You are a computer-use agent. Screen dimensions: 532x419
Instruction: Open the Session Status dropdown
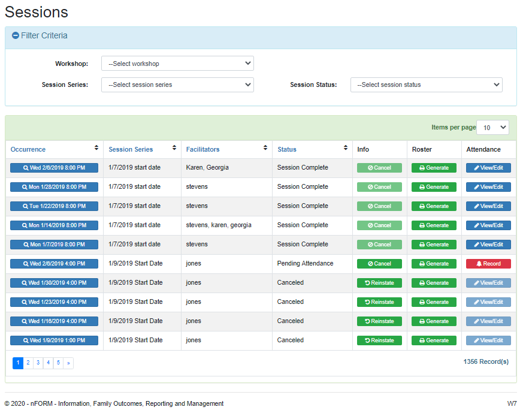426,85
